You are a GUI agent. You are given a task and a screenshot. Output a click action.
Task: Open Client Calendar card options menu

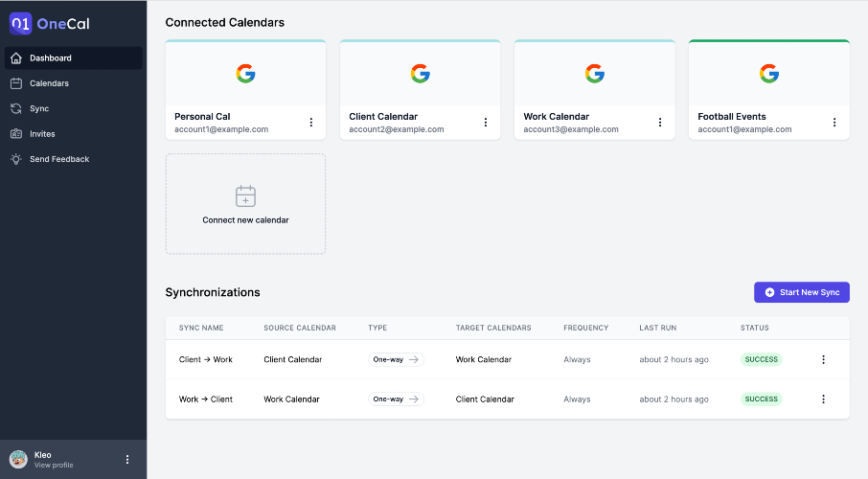[486, 123]
